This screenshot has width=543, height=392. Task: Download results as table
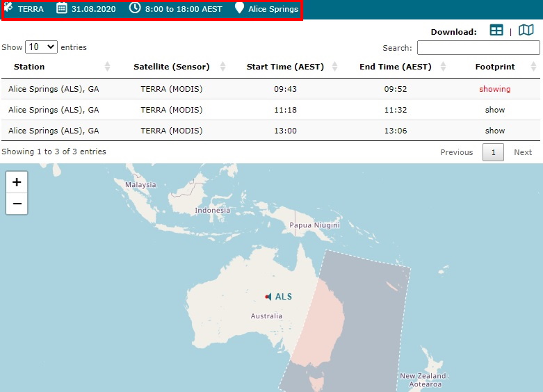[x=496, y=31]
